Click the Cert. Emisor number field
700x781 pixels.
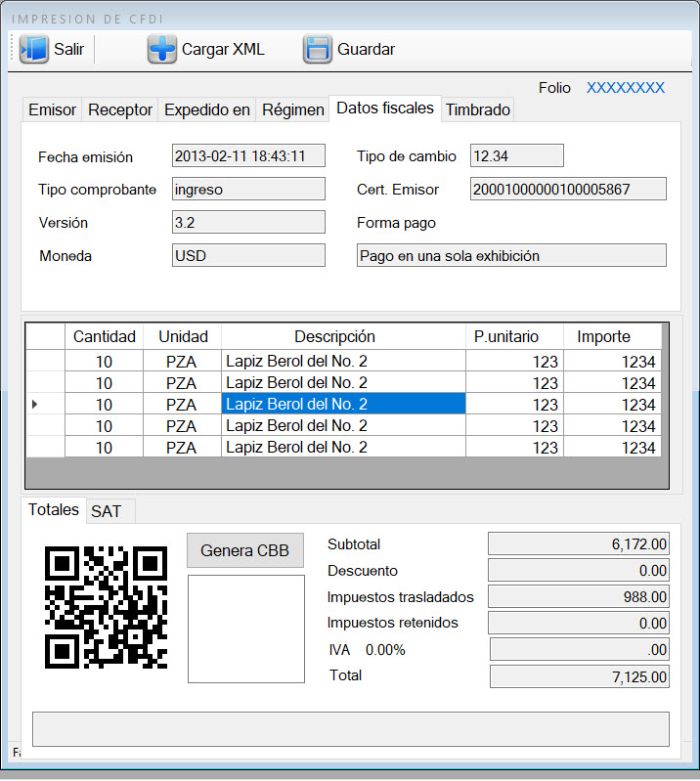point(568,190)
